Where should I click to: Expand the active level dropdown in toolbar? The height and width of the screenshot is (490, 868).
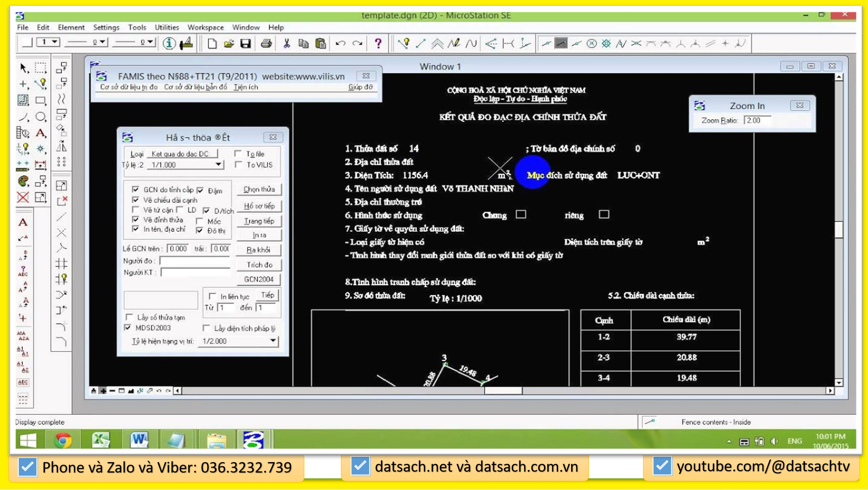(x=55, y=42)
